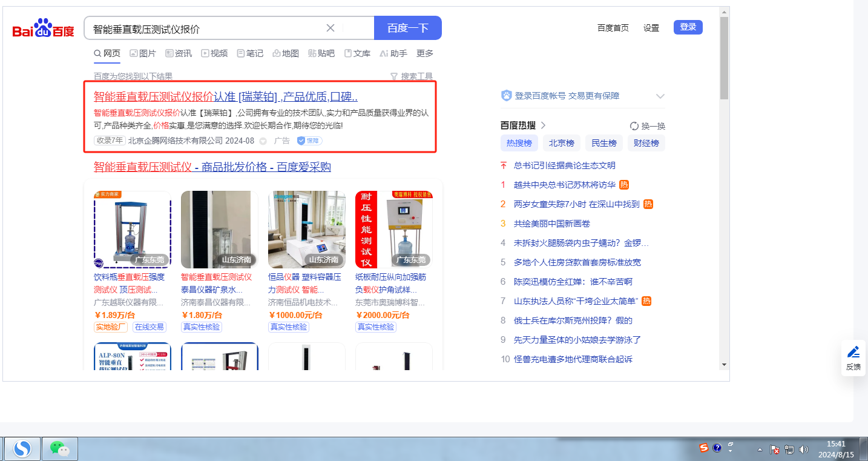Click the Action Center flag tray icon
This screenshot has height=461, width=868.
[x=775, y=449]
